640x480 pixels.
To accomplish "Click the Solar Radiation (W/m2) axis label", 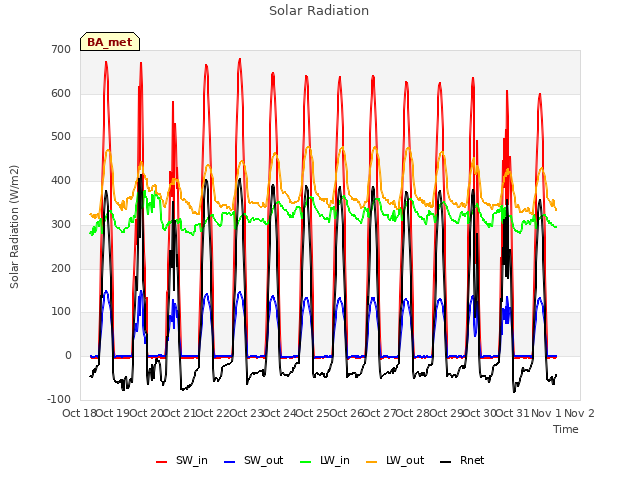I will (x=14, y=227).
